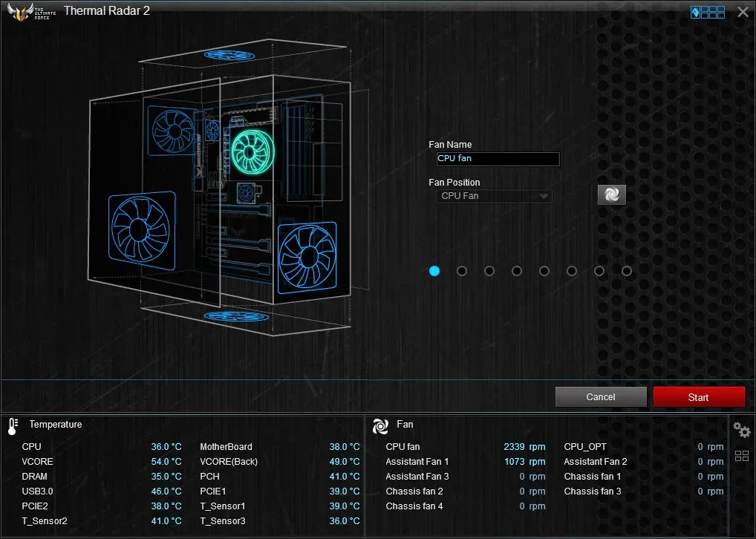Click the Thermal Radar 2 title text

click(x=107, y=10)
